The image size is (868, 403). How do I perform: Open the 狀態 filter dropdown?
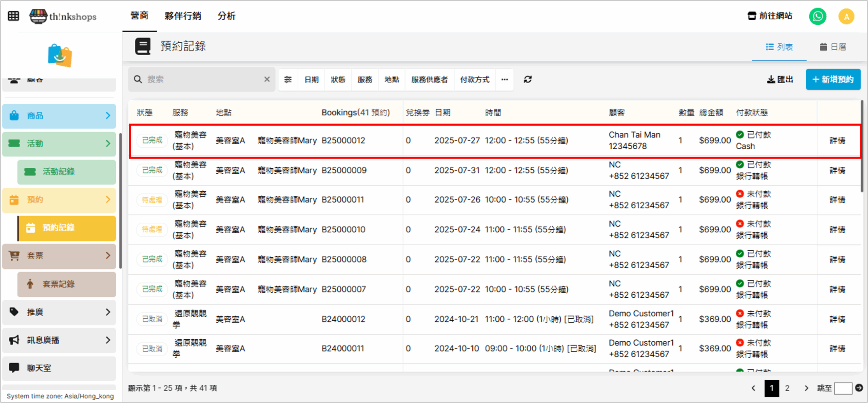point(338,79)
